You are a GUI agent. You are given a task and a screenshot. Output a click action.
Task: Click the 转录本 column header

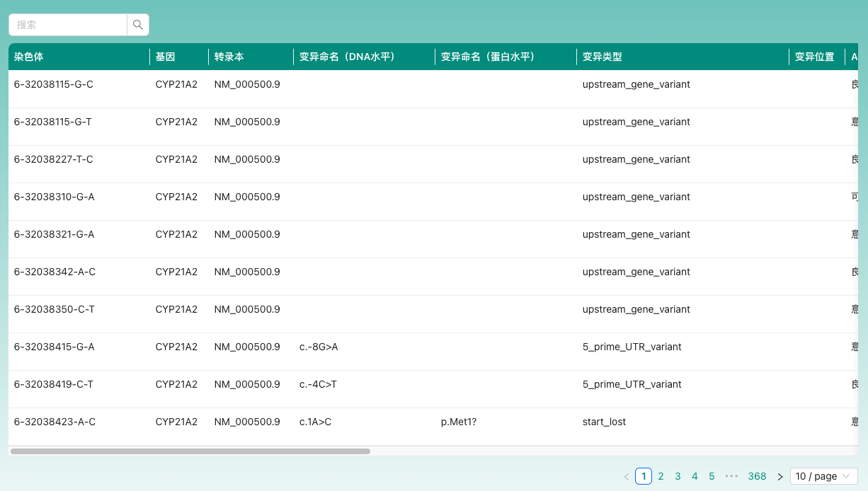tap(229, 57)
